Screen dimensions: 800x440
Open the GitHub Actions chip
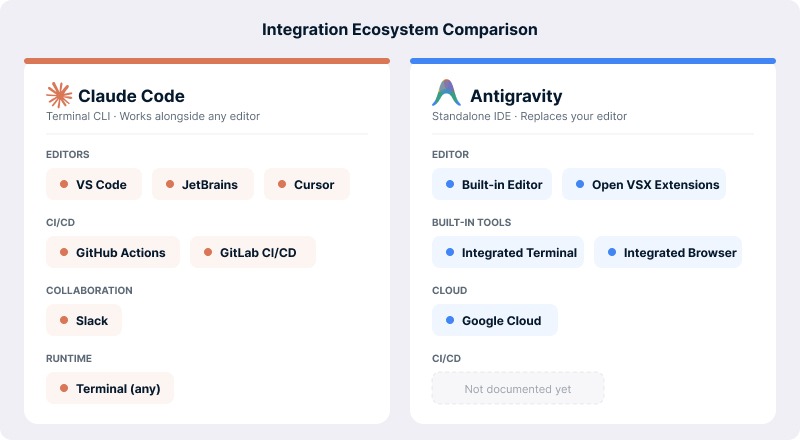coord(113,252)
